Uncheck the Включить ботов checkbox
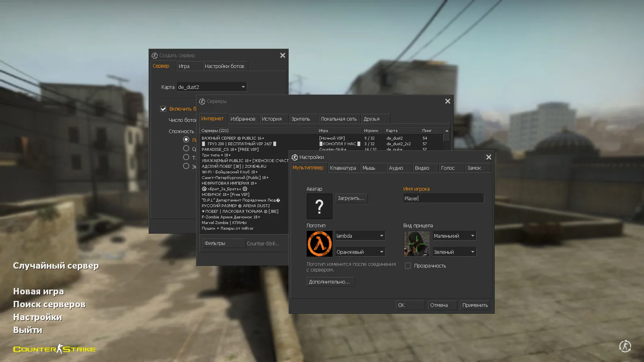 [x=163, y=109]
